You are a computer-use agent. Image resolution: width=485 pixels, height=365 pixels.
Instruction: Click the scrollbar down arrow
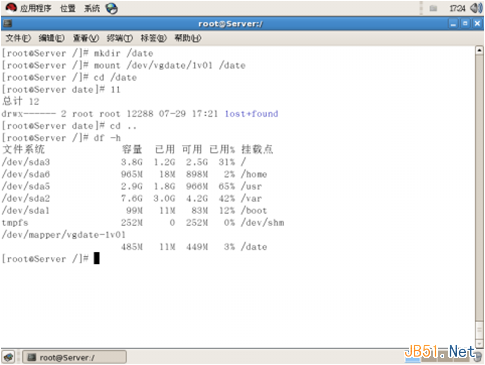tap(479, 343)
